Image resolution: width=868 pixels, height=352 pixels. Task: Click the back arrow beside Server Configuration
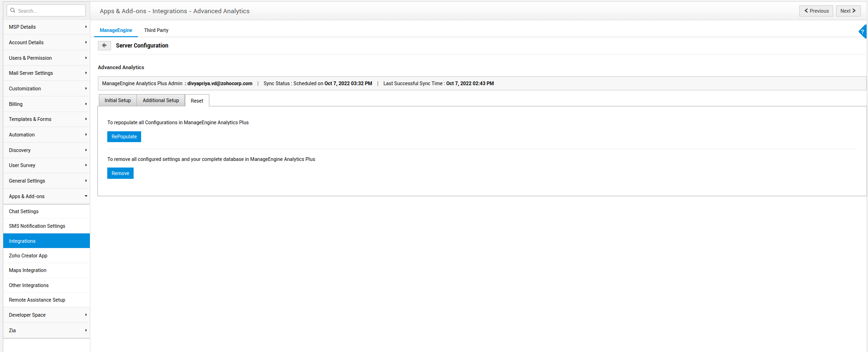(x=104, y=46)
